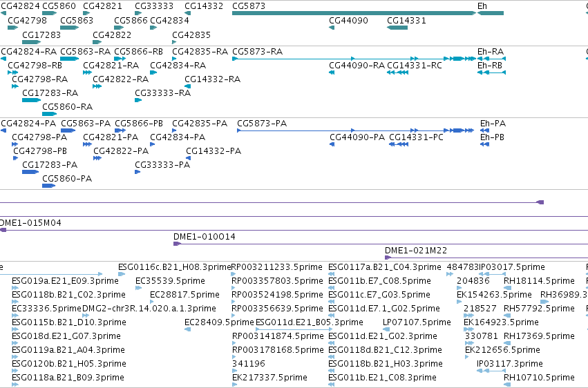Select the CG5873-PA protein line
Screen dimensions: 588x388
point(356,130)
